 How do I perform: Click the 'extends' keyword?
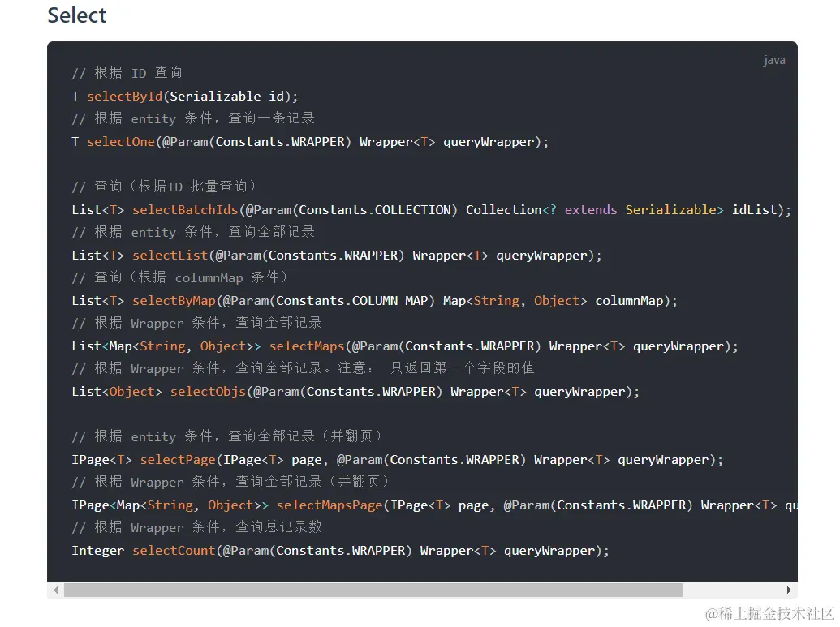pyautogui.click(x=590, y=210)
